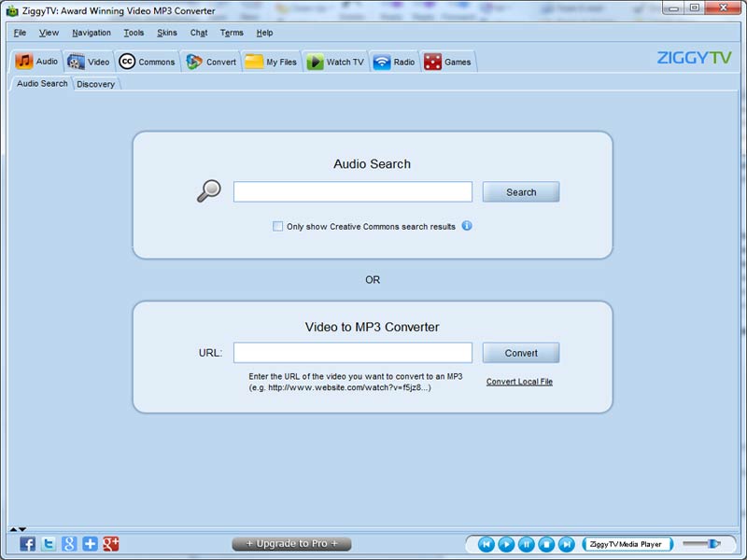
Task: Open the Commons tab
Action: tap(148, 62)
